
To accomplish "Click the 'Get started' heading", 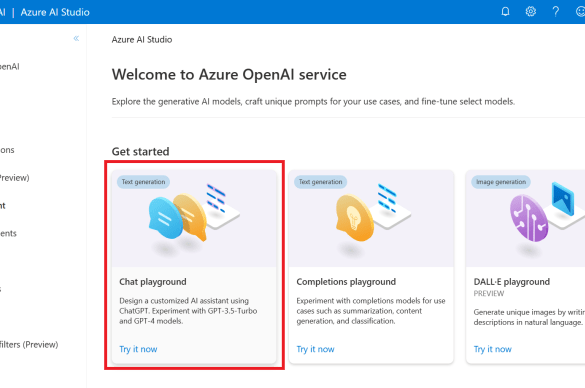I will pos(140,151).
